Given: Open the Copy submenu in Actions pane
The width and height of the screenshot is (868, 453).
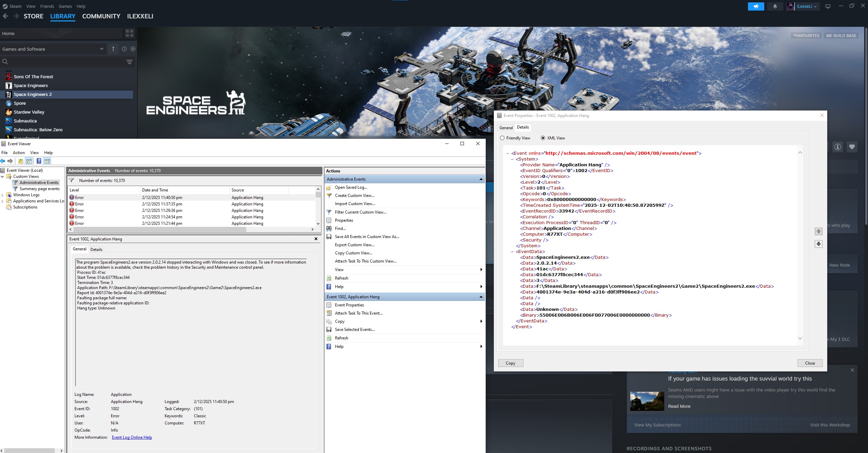Looking at the screenshot, I should click(405, 321).
